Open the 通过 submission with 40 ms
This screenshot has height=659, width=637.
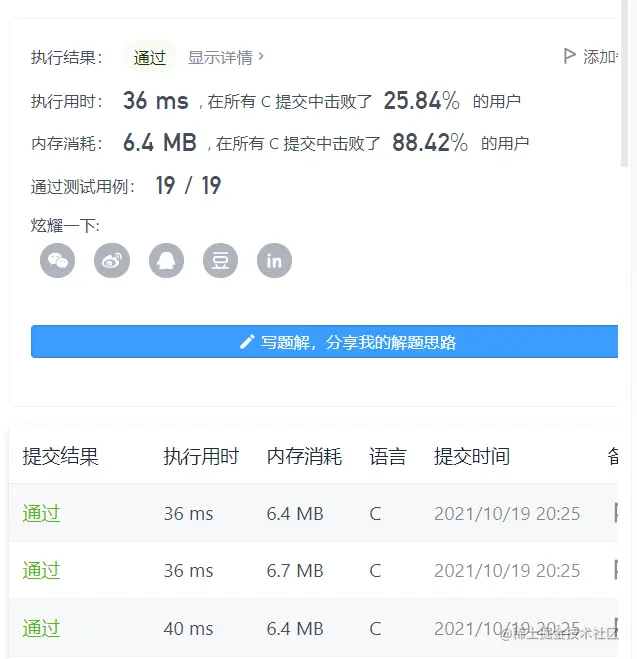41,629
